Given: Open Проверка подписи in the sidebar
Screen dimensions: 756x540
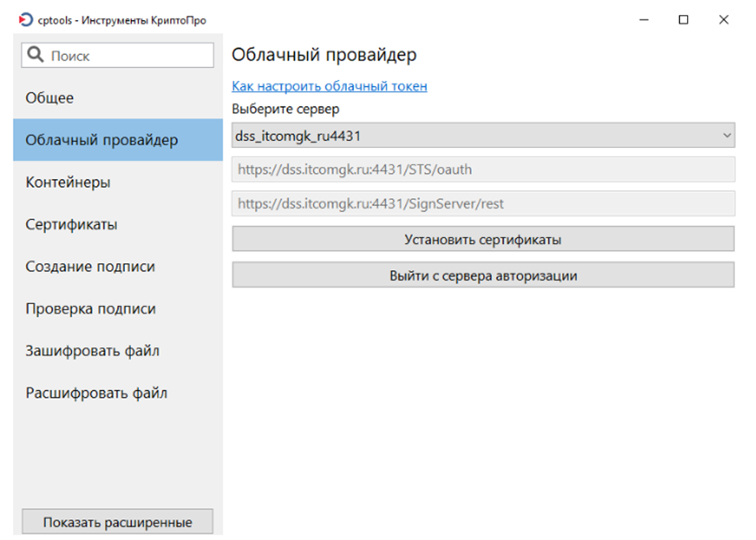Looking at the screenshot, I should pyautogui.click(x=91, y=309).
